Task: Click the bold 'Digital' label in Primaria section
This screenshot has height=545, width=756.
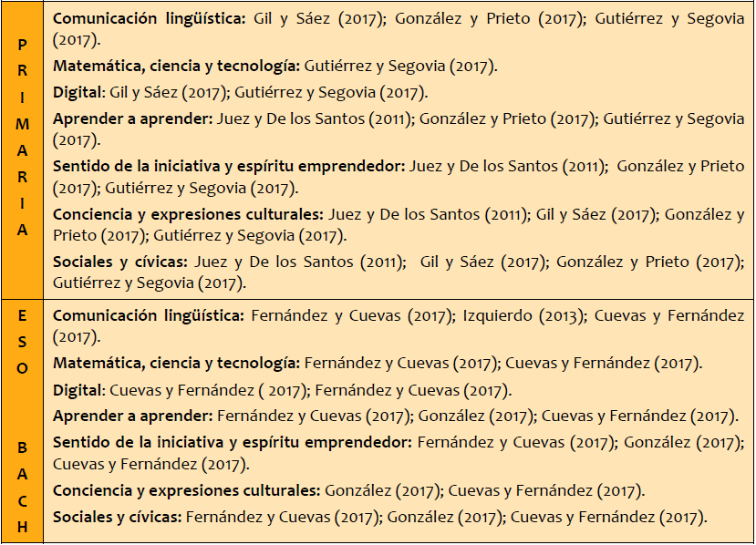Action: [78, 93]
